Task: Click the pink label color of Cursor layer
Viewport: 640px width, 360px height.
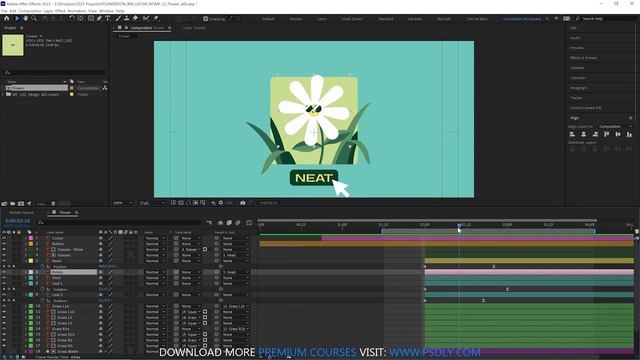Action: coord(31,238)
